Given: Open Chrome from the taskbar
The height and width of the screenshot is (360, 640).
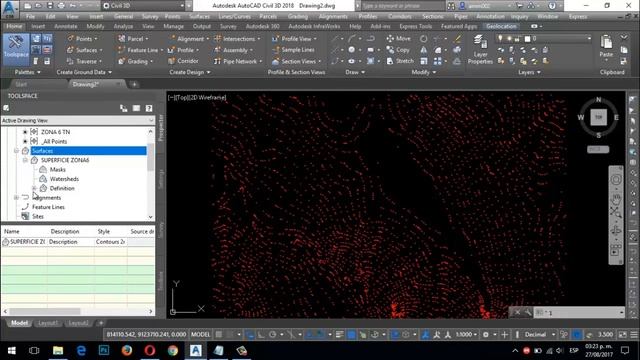Looking at the screenshot, I should [x=173, y=350].
